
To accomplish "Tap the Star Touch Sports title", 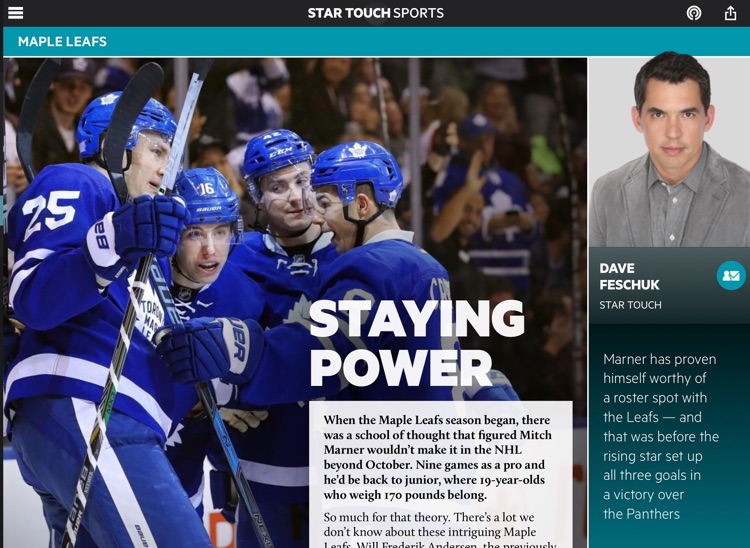I will pos(375,13).
